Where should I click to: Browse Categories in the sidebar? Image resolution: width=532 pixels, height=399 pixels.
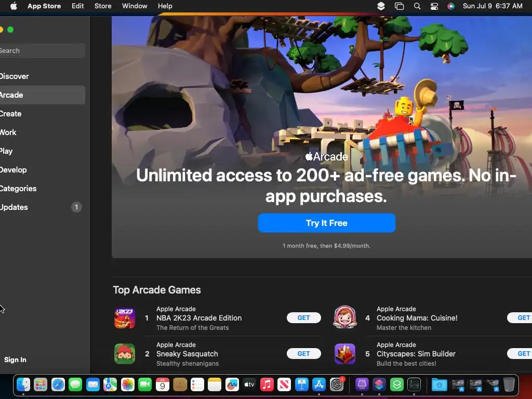click(43, 188)
